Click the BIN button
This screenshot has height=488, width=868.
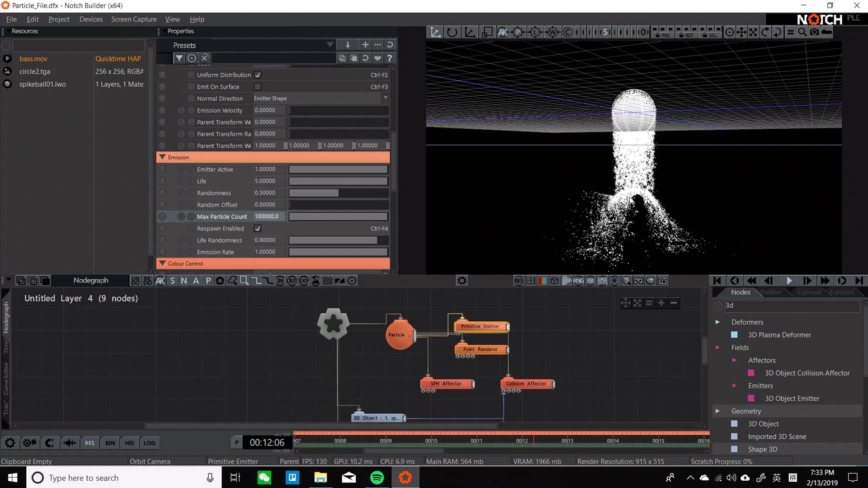[110, 443]
